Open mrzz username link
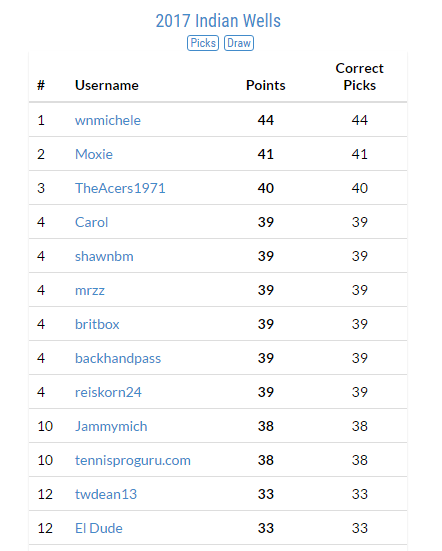The width and height of the screenshot is (442, 551). (x=90, y=291)
